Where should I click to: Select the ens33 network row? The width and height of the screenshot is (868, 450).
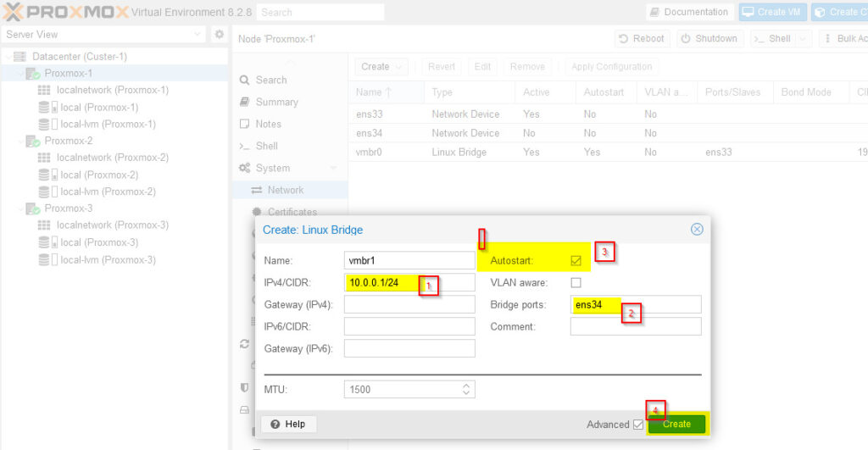608,114
